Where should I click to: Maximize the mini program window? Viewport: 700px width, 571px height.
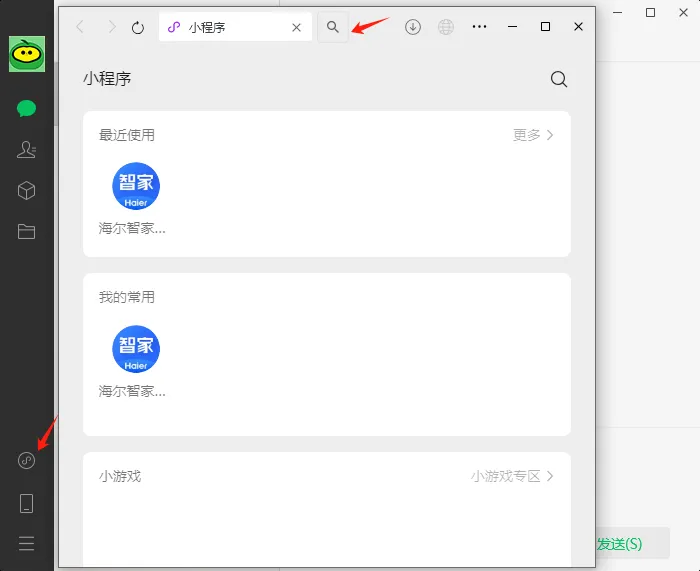(545, 27)
